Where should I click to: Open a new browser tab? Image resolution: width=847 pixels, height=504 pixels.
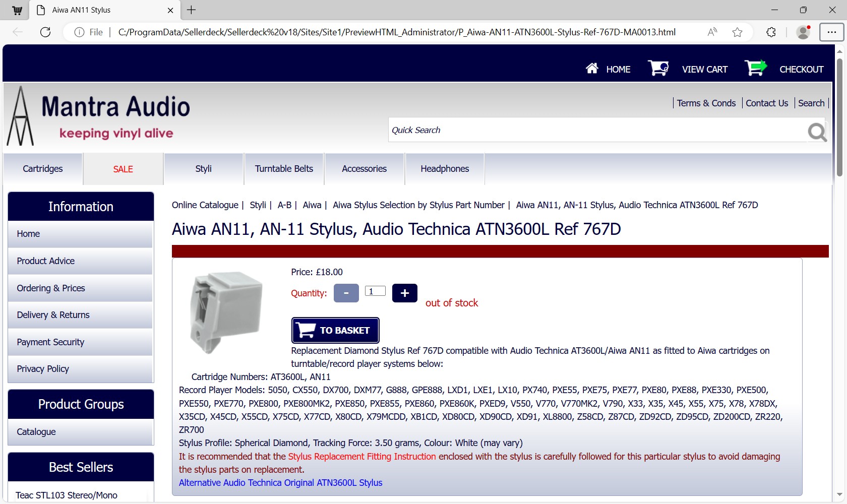click(x=192, y=10)
